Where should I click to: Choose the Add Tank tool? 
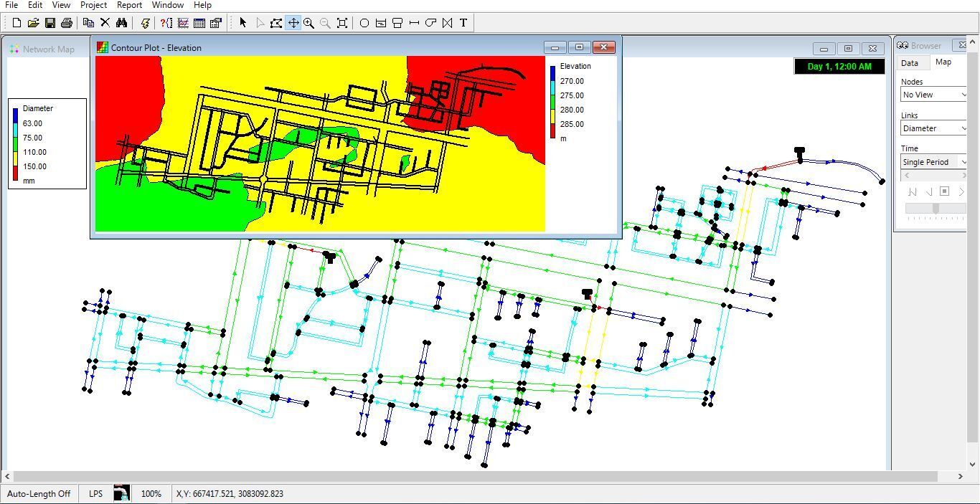click(397, 23)
